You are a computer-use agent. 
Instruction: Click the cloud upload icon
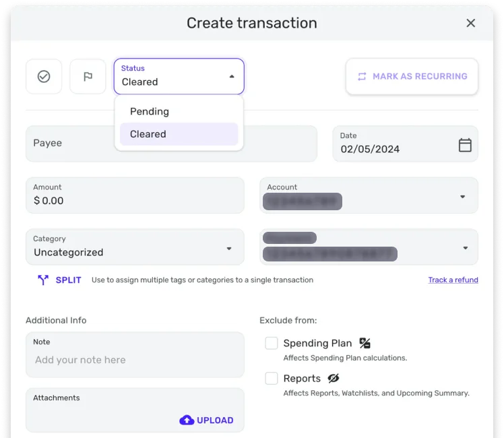point(187,420)
